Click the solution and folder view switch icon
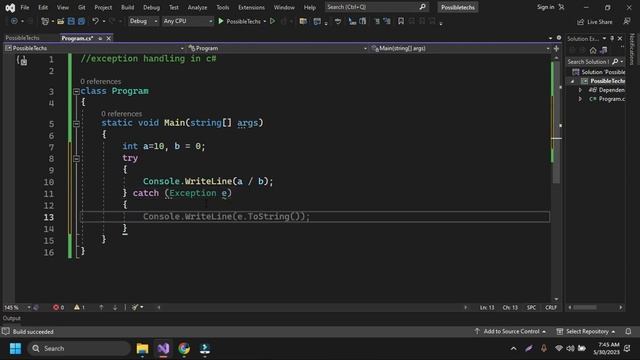 tap(604, 50)
